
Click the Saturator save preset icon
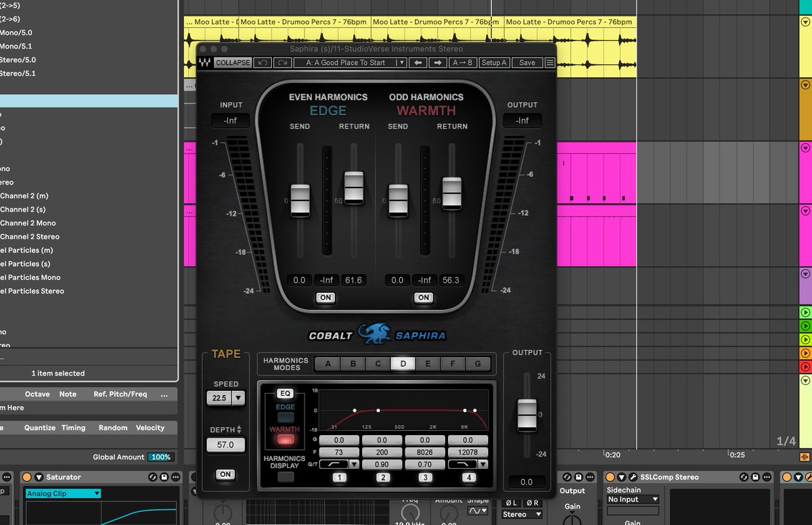pos(164,477)
